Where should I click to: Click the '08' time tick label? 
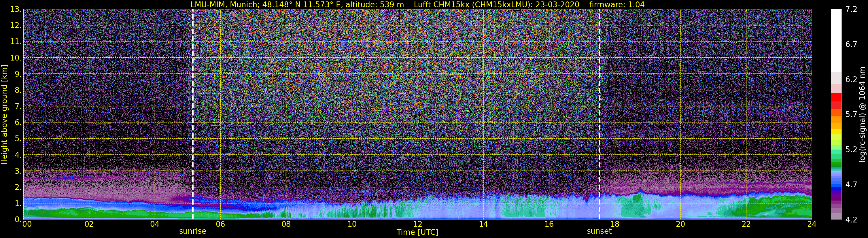[286, 224]
